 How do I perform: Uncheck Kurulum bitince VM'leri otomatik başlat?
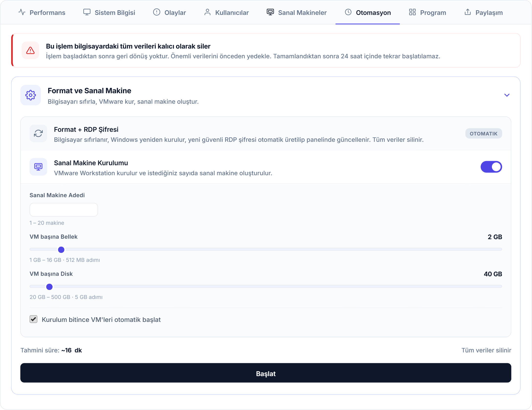click(x=33, y=319)
